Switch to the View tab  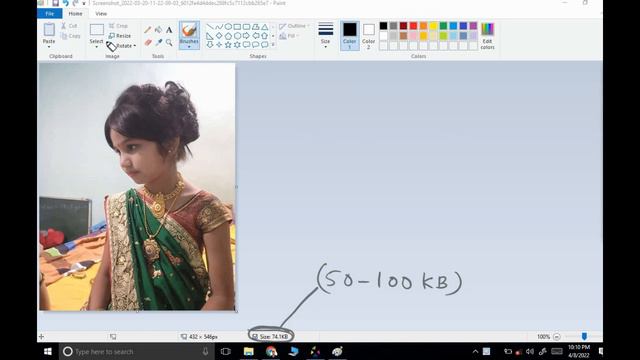[101, 13]
